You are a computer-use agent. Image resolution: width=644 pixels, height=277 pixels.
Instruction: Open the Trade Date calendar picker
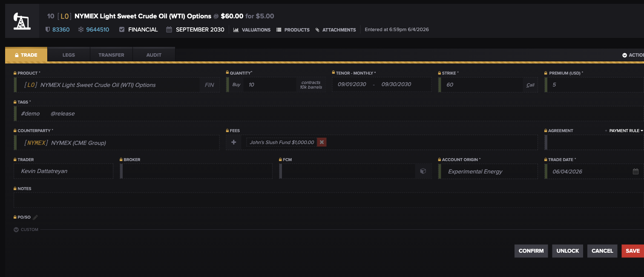pos(635,171)
